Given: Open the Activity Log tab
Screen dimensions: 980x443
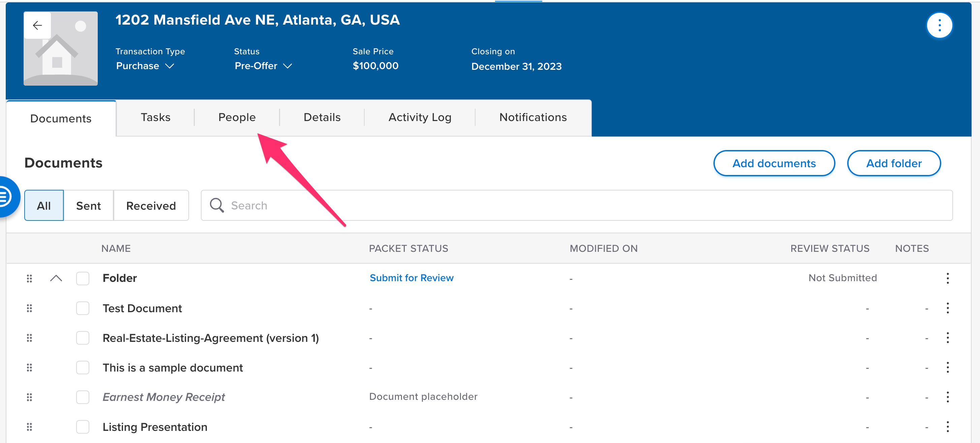Looking at the screenshot, I should [x=420, y=117].
